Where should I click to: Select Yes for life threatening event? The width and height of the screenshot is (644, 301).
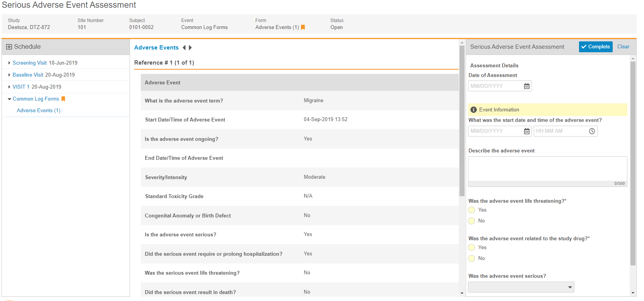471,210
